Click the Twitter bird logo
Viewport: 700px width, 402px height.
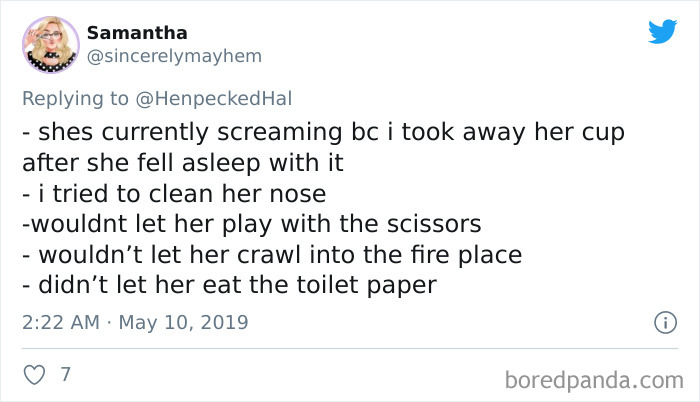coord(662,32)
